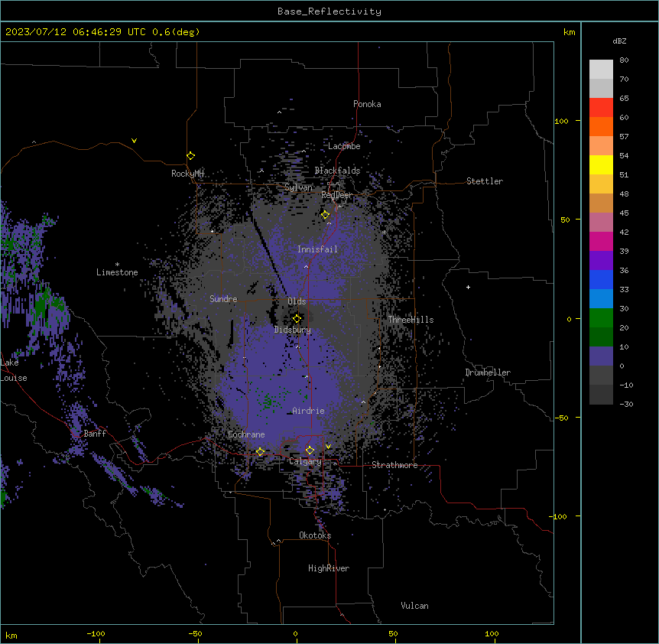Click the Ponoka city label
This screenshot has width=659, height=644.
click(367, 104)
